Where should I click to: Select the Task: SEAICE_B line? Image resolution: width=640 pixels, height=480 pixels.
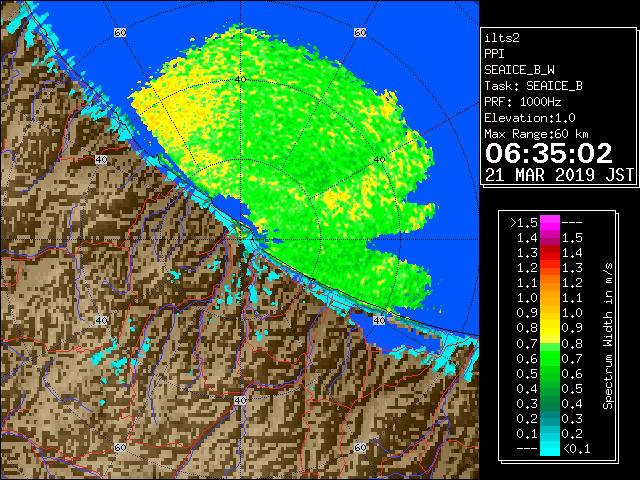coord(533,86)
